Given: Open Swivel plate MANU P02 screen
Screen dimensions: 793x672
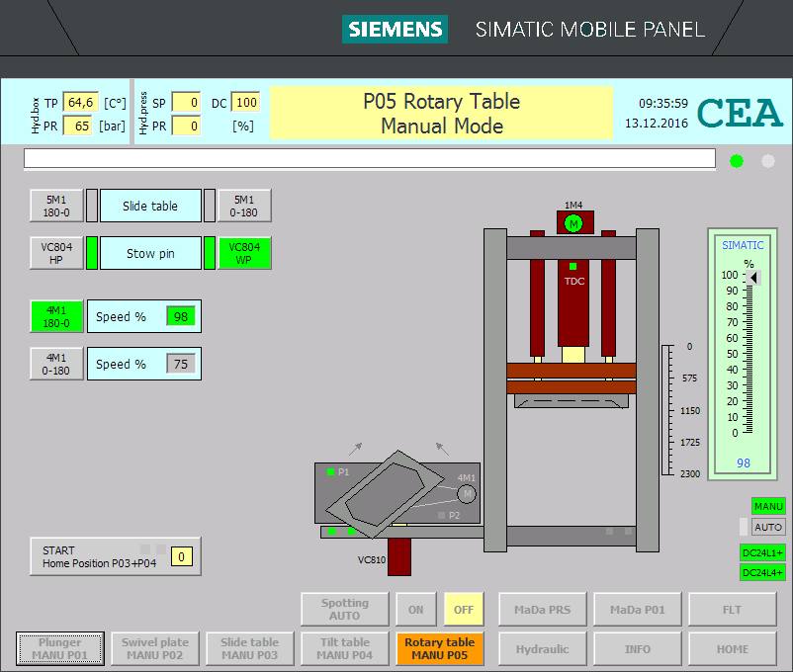Looking at the screenshot, I should (155, 648).
